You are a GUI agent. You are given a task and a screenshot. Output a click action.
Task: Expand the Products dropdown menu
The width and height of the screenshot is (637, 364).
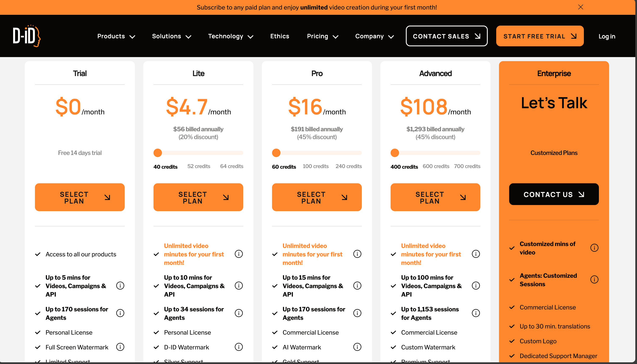[116, 36]
